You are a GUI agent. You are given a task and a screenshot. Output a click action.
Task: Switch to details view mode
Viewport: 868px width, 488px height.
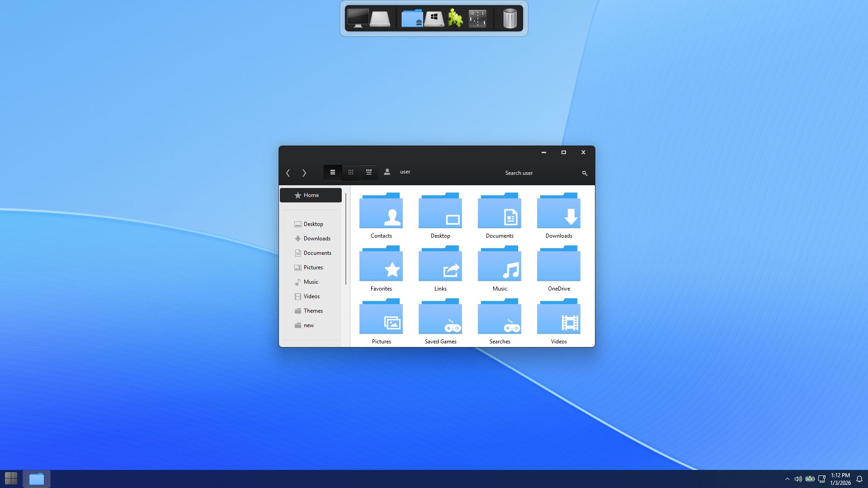pyautogui.click(x=369, y=173)
